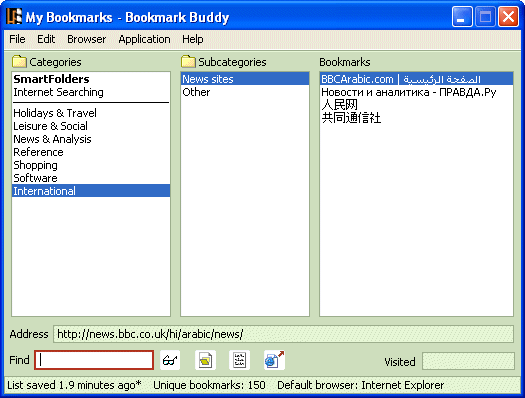Click the page with yellow folders icon
This screenshot has height=398, width=525.
coord(205,360)
